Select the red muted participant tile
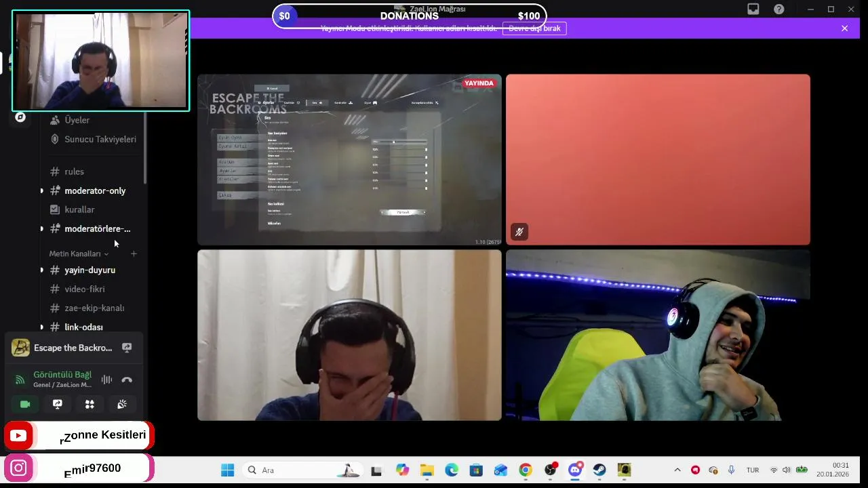The width and height of the screenshot is (868, 488). click(x=658, y=159)
